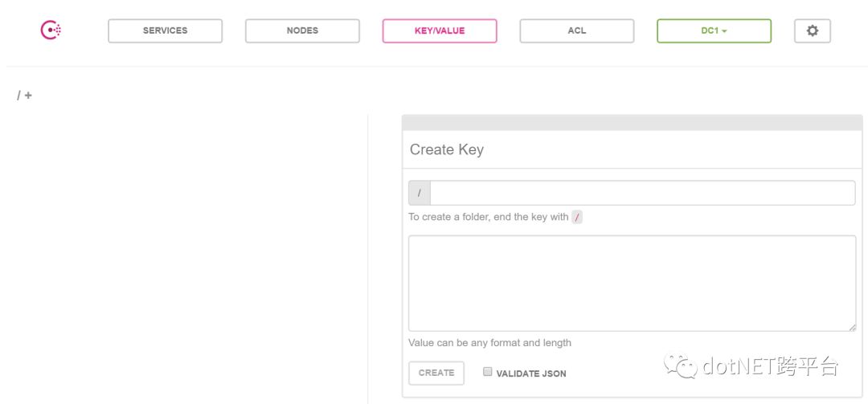
Task: Select the KEY/VALUE tab
Action: click(x=439, y=31)
